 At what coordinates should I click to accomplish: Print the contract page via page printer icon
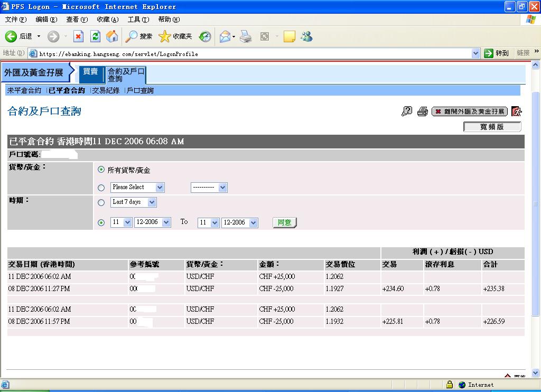coord(422,111)
